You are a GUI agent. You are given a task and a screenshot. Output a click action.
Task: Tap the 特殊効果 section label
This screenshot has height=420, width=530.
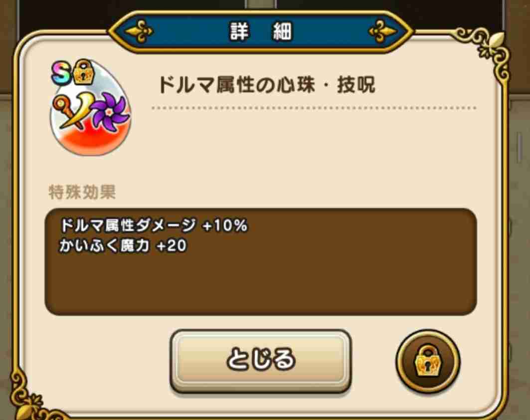pos(82,192)
